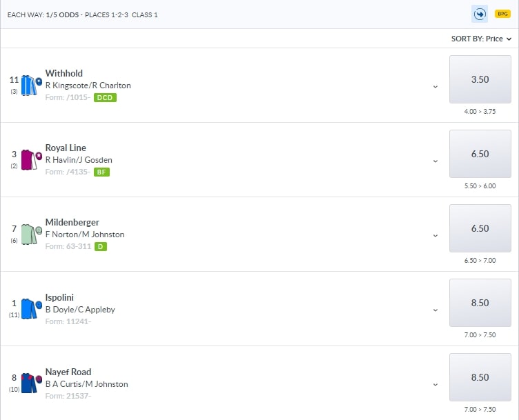Click the green D badge for Mildenberger
The width and height of the screenshot is (519, 420).
point(100,246)
